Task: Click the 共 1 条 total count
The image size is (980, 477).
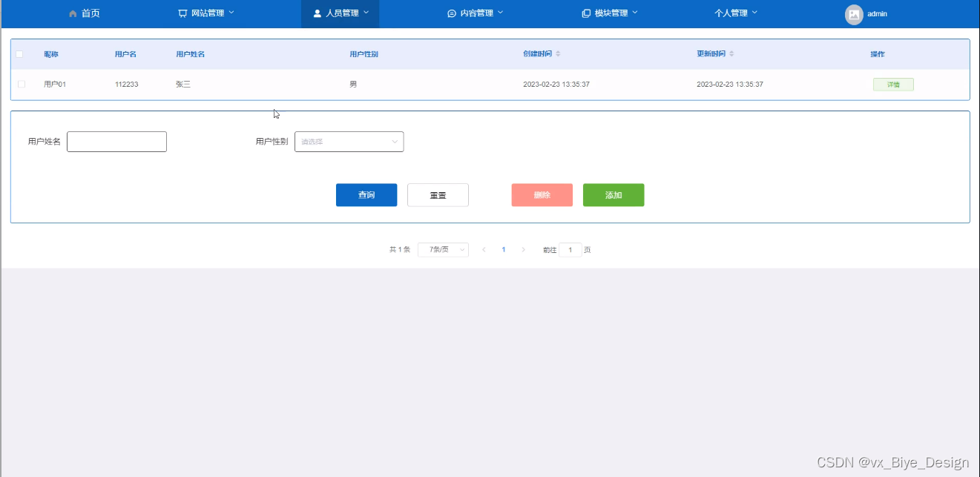Action: pyautogui.click(x=400, y=250)
